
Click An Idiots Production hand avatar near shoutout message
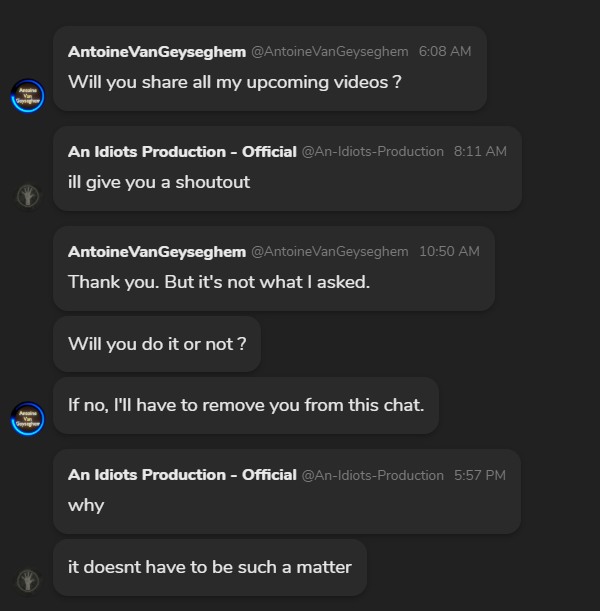(x=28, y=196)
